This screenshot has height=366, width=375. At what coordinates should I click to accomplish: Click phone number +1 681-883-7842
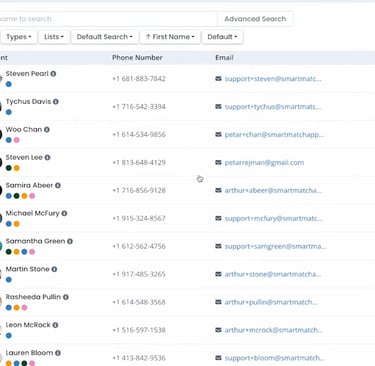tap(139, 79)
